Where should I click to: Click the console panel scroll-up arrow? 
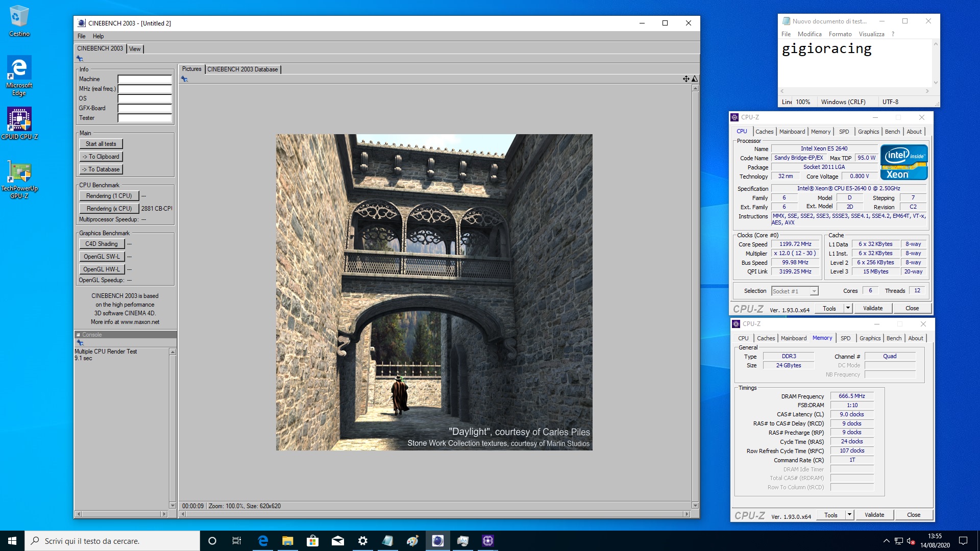click(x=173, y=352)
